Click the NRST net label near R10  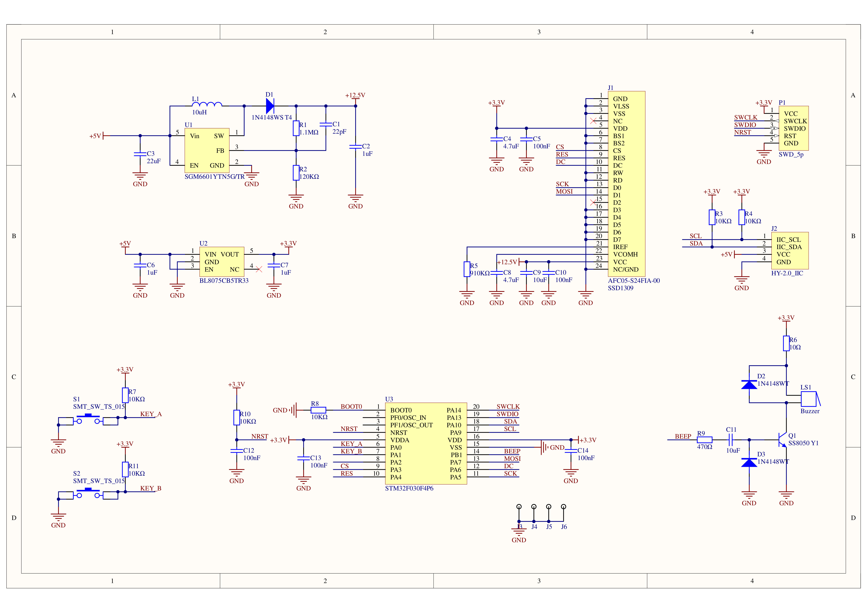(260, 436)
